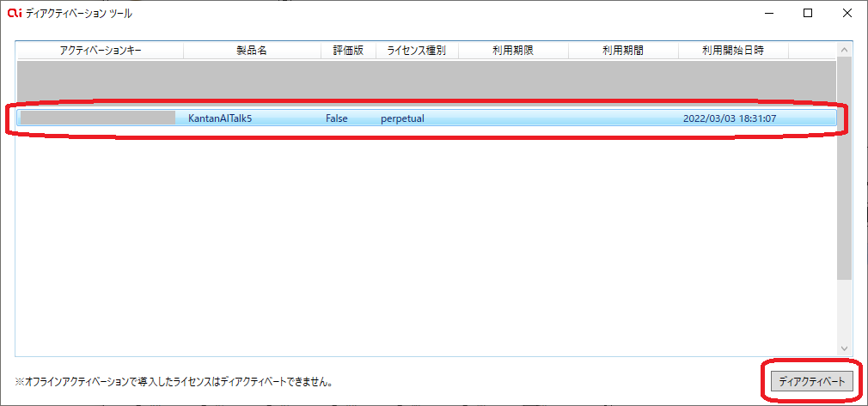The height and width of the screenshot is (406, 868).
Task: Click the perpetual license type cell
Action: click(402, 118)
